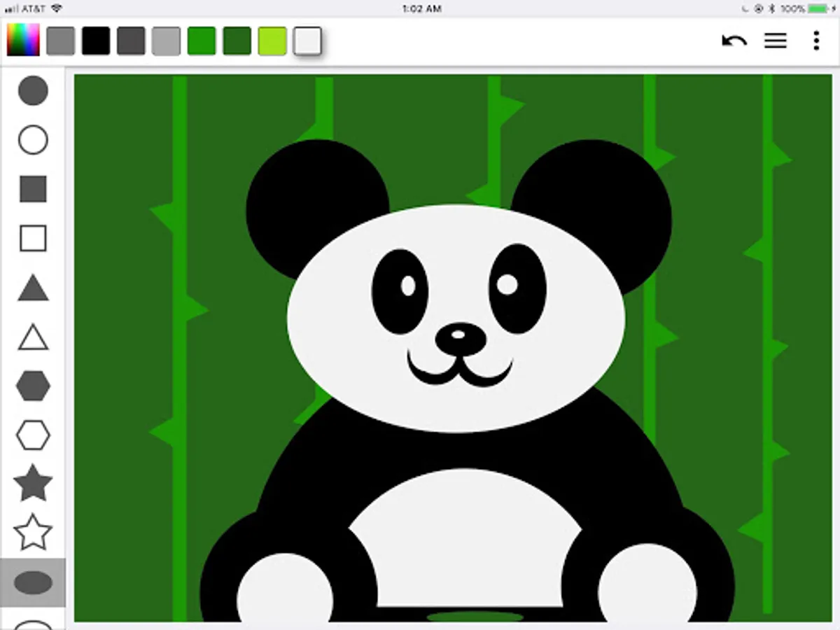The height and width of the screenshot is (630, 840).
Task: Tap the battery indicator in status bar
Action: (817, 8)
